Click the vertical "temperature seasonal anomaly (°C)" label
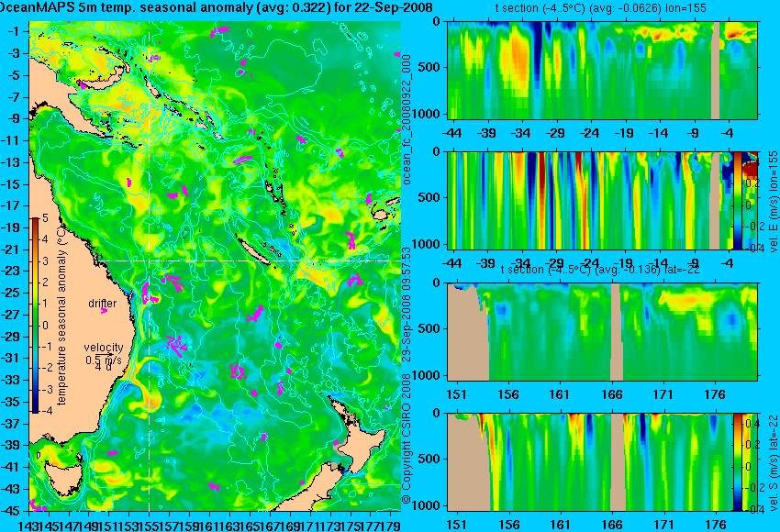This screenshot has width=780, height=532. point(61,315)
